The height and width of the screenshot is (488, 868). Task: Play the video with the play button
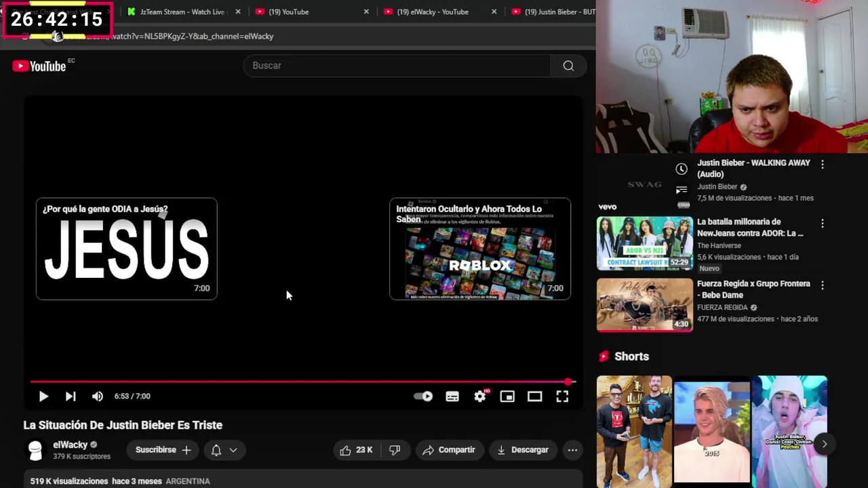click(x=43, y=396)
